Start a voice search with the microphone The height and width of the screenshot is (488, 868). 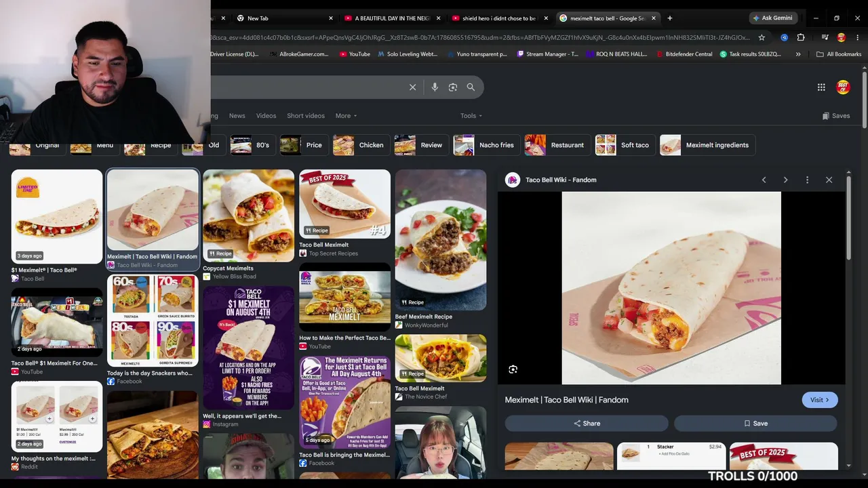[435, 87]
